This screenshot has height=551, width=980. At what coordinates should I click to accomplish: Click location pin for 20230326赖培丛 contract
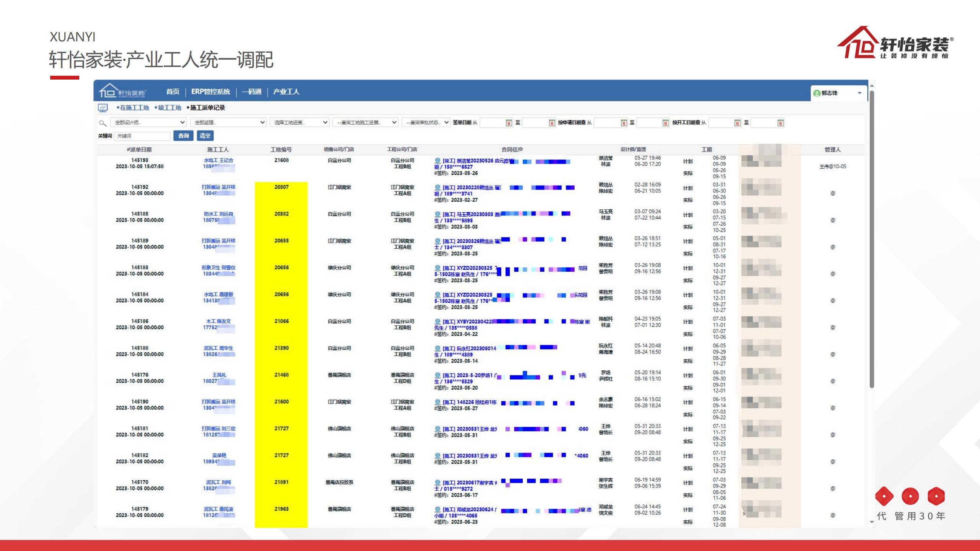(438, 241)
